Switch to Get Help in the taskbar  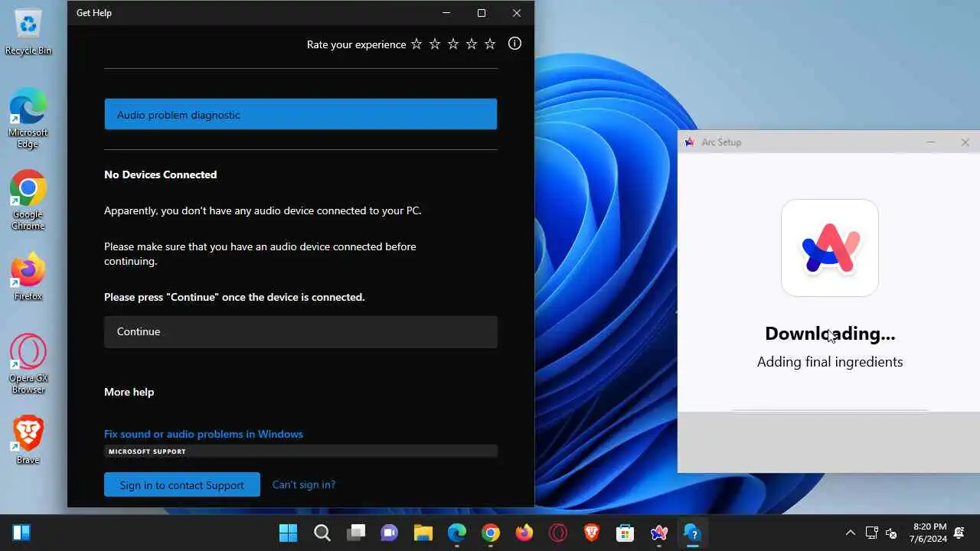pyautogui.click(x=693, y=533)
